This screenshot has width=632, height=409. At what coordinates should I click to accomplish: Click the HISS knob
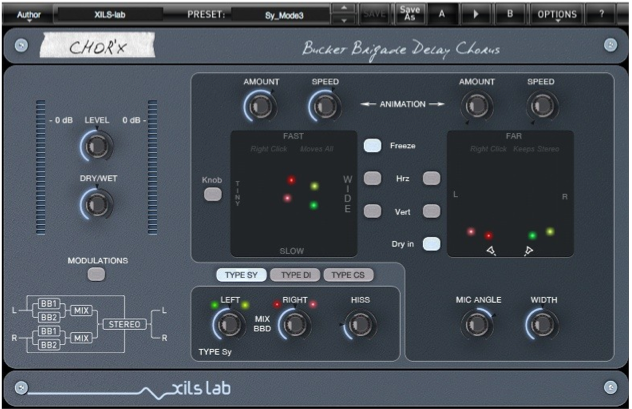360,324
